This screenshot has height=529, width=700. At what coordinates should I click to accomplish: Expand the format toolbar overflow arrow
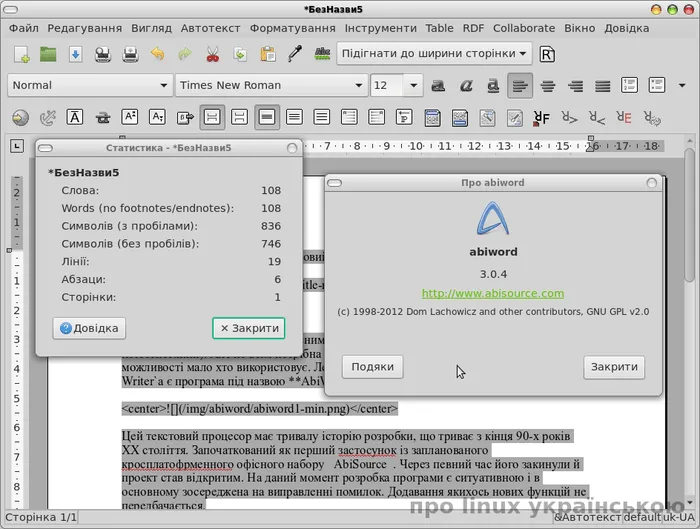pyautogui.click(x=682, y=85)
